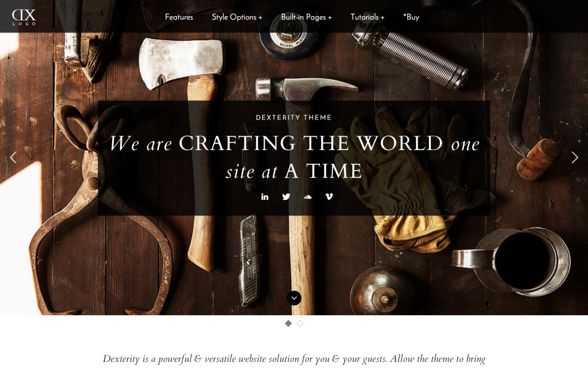The width and height of the screenshot is (588, 368).
Task: Click the LOGO text under DX
Action: (x=24, y=23)
